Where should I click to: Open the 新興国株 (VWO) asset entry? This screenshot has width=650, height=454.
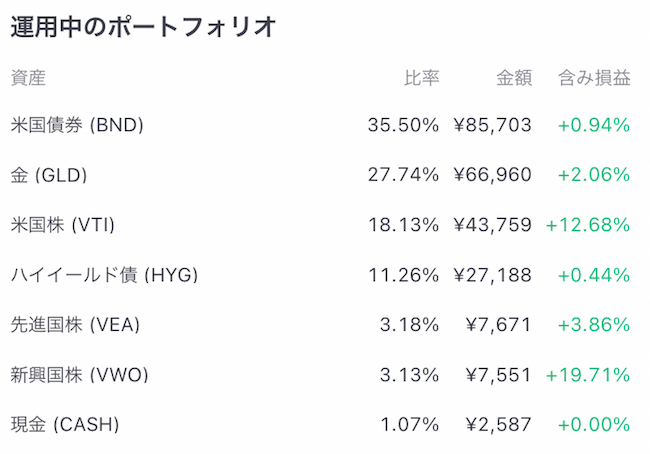(x=80, y=375)
